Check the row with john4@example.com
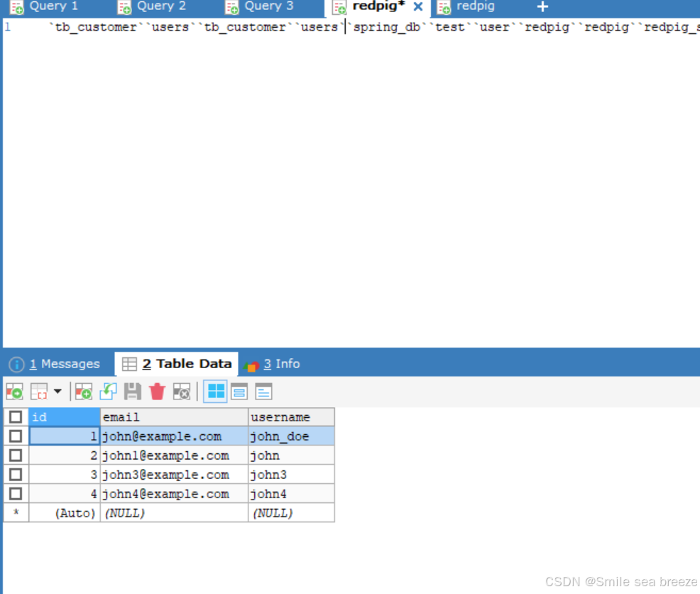 coord(16,494)
